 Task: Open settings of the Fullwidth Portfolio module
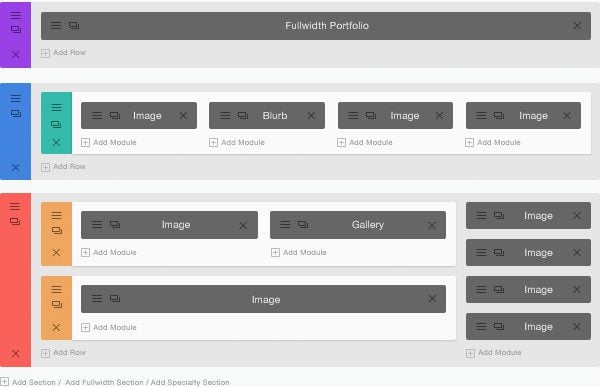(56, 26)
